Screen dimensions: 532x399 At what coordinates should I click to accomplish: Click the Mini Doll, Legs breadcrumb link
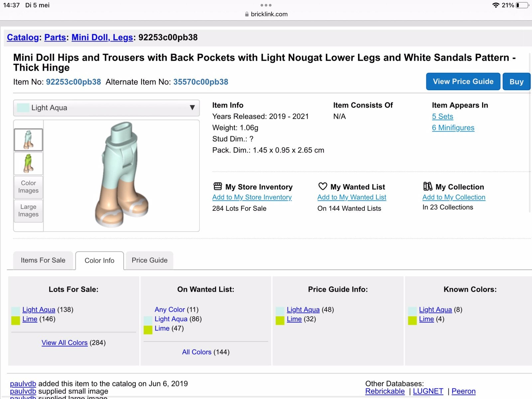coord(102,37)
